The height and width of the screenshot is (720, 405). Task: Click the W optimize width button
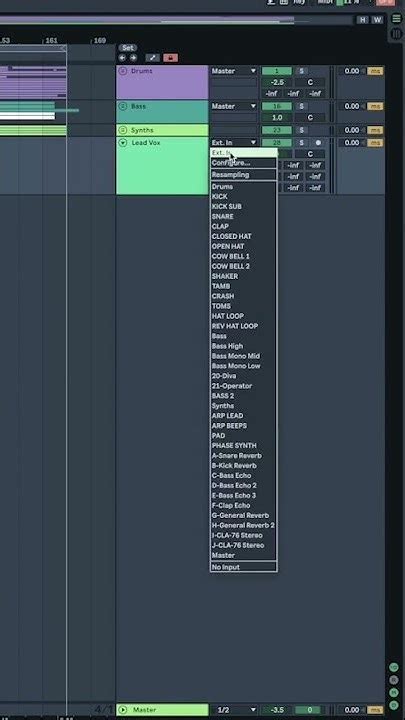377,20
